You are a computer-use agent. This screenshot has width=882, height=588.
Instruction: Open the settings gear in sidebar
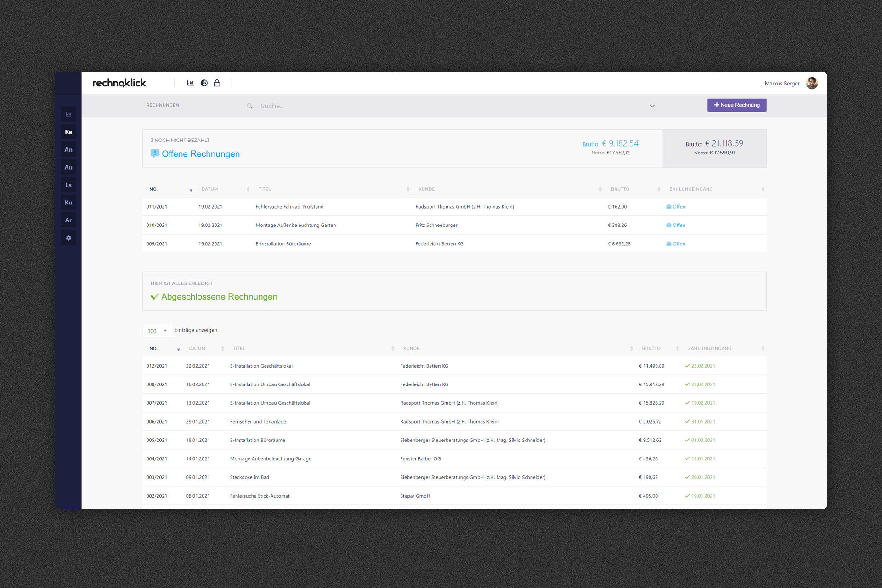coord(68,238)
